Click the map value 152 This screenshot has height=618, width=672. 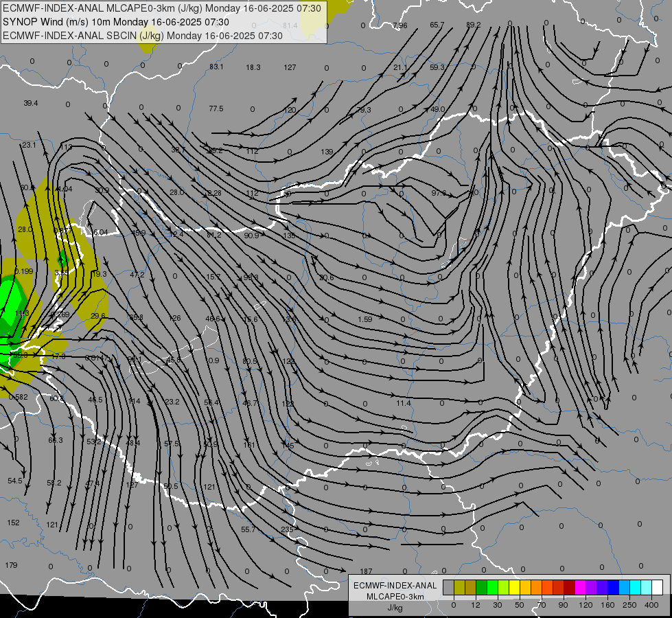13,523
